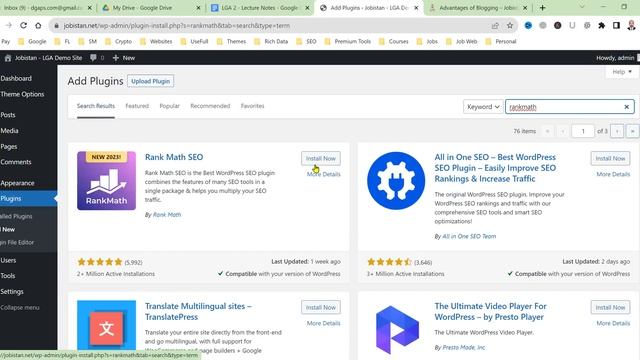Viewport: 640px width, 360px height.
Task: Click the Presto Player plugin logo
Action: 396,329
